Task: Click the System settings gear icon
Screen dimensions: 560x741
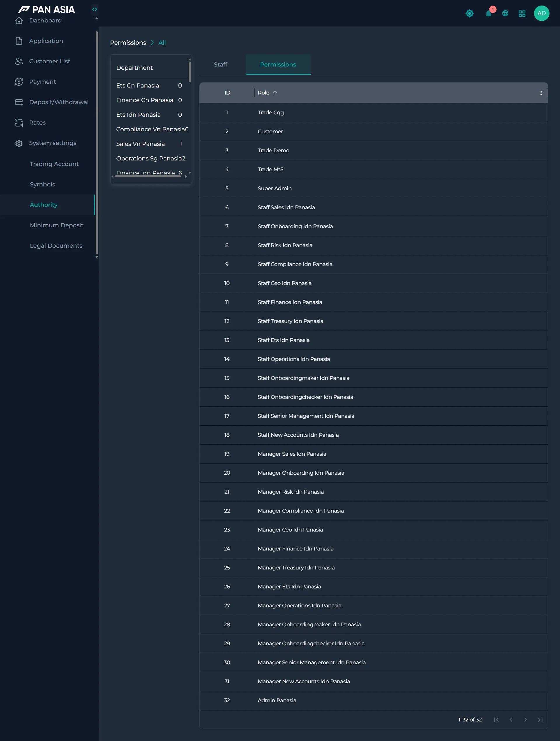Action: 19,143
